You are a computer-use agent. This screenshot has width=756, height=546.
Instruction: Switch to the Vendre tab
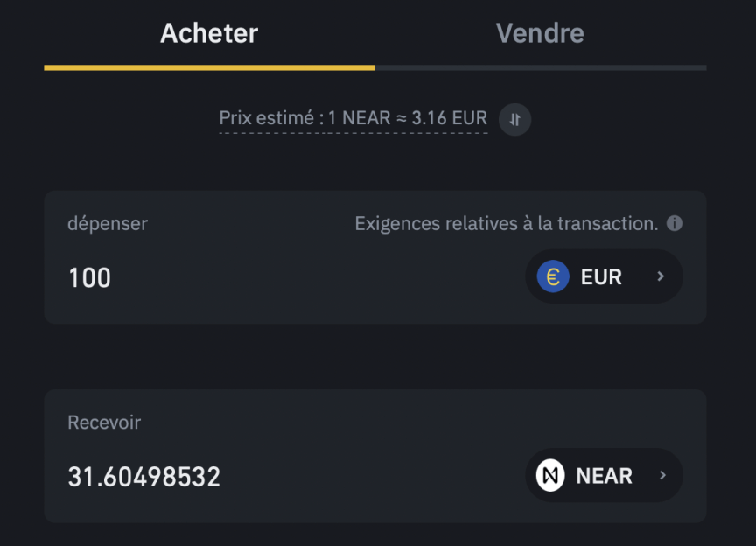540,33
